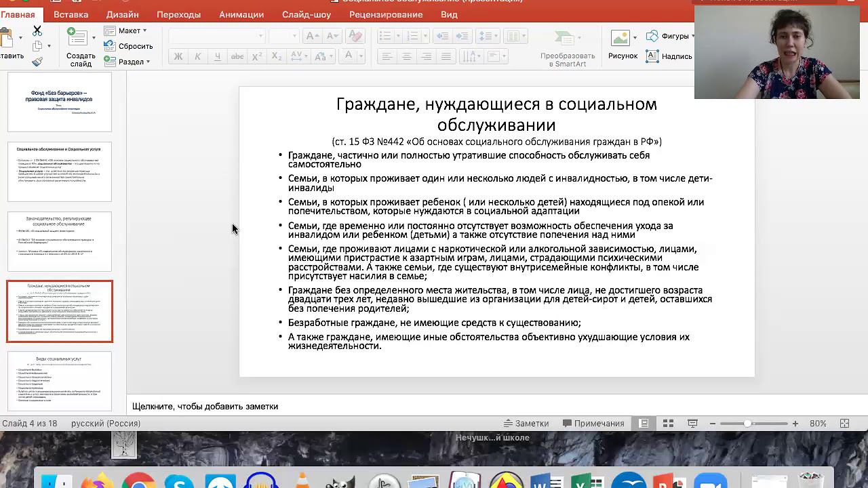Click the zoom in plus icon

tap(795, 424)
